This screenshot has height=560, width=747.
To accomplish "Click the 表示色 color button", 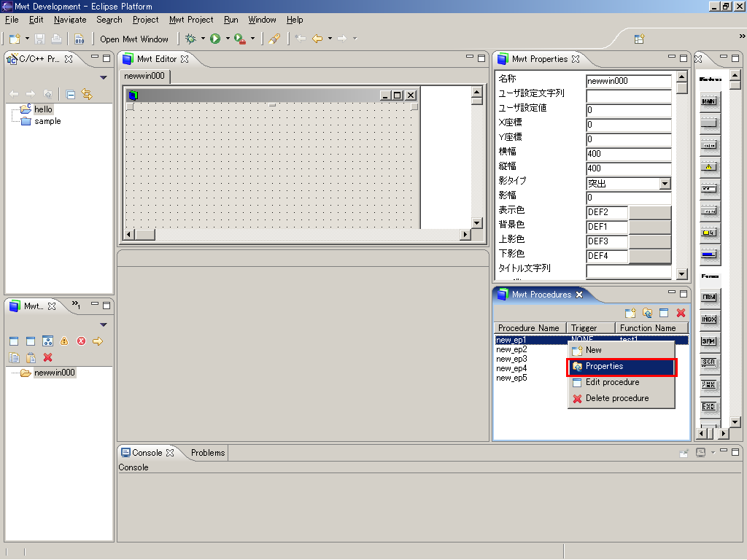I will [x=650, y=212].
